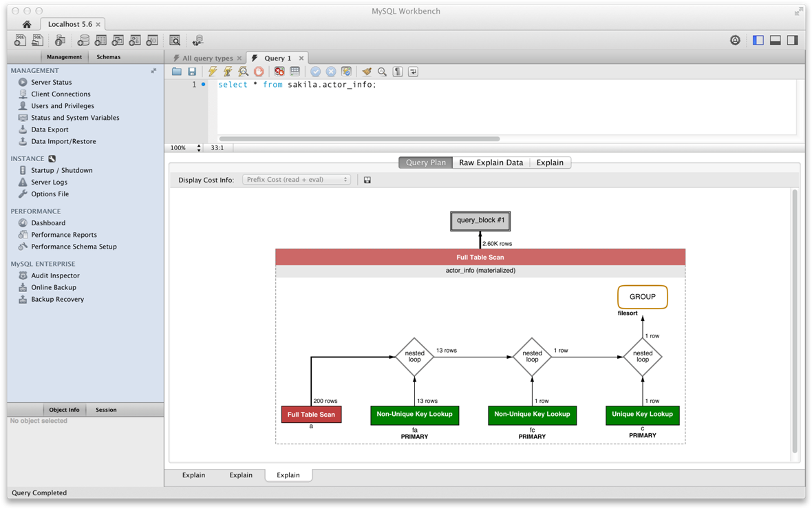
Task: Toggle the bottom output panel visibility
Action: [x=776, y=41]
